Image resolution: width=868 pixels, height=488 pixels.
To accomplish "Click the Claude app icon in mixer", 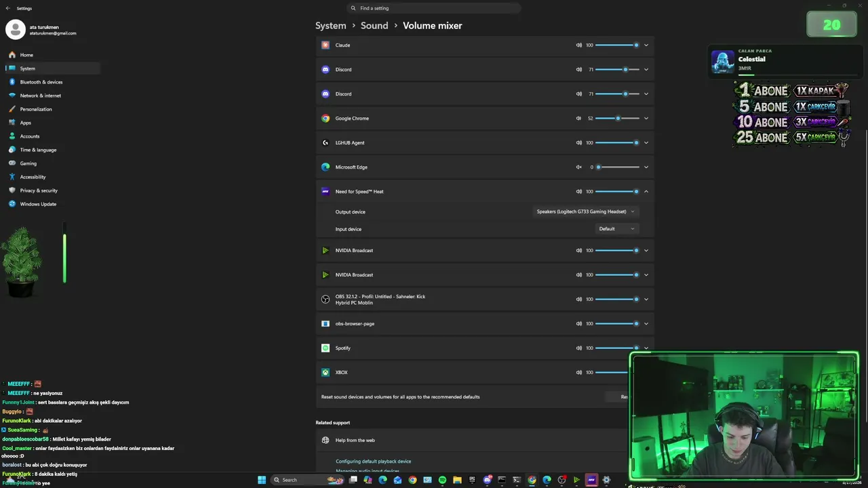I will tap(325, 45).
